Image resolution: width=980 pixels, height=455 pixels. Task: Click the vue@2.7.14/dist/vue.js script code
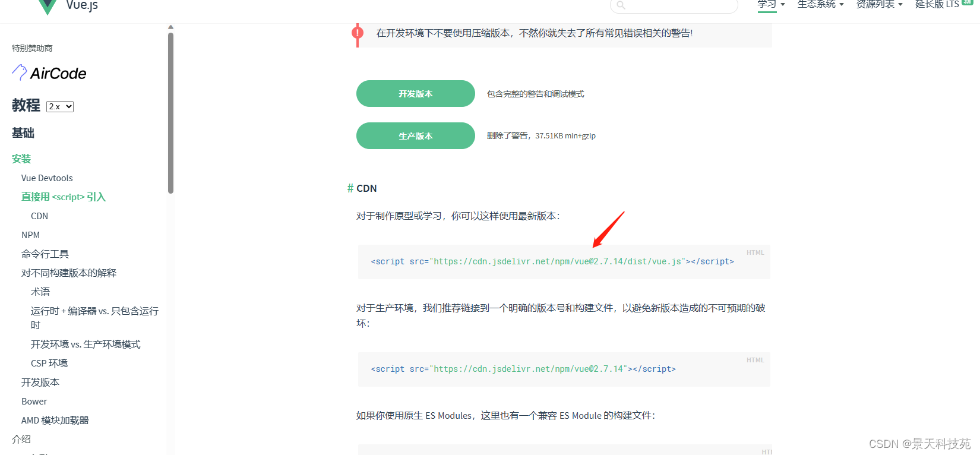[x=552, y=261]
